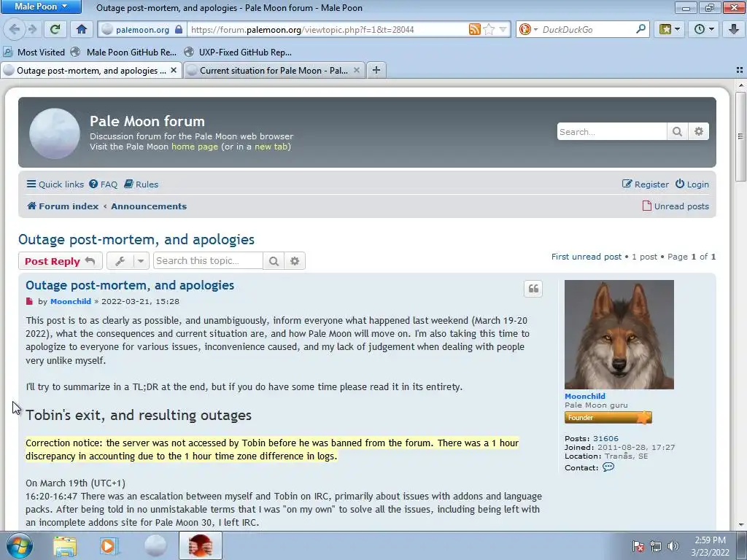This screenshot has height=560, width=747.
Task: Jump to First unread post link
Action: tap(587, 257)
